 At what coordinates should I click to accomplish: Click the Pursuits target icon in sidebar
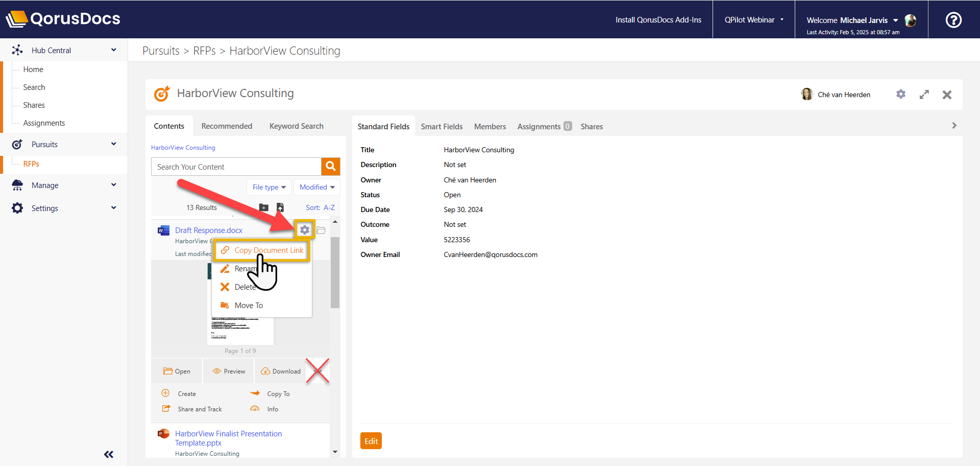17,144
